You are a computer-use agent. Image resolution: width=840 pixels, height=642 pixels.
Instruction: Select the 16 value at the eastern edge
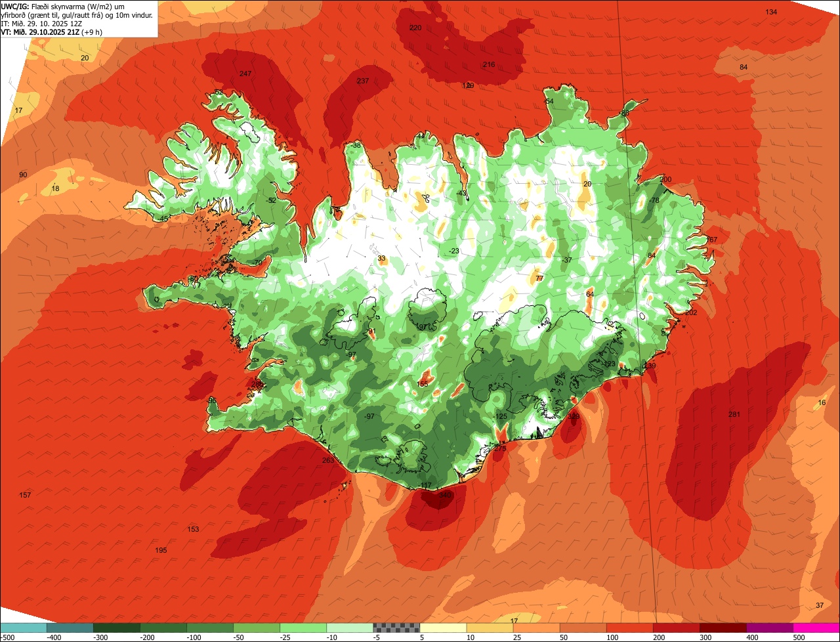[822, 403]
